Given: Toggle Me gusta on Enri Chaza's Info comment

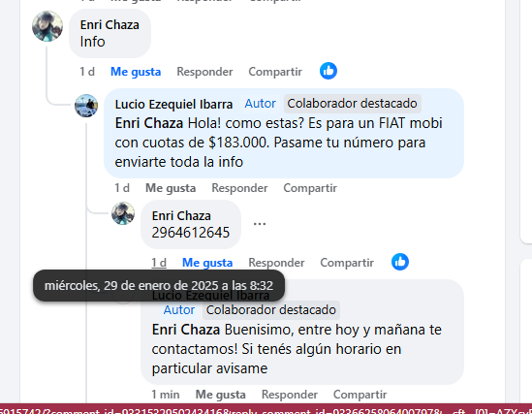Looking at the screenshot, I should click(x=136, y=72).
